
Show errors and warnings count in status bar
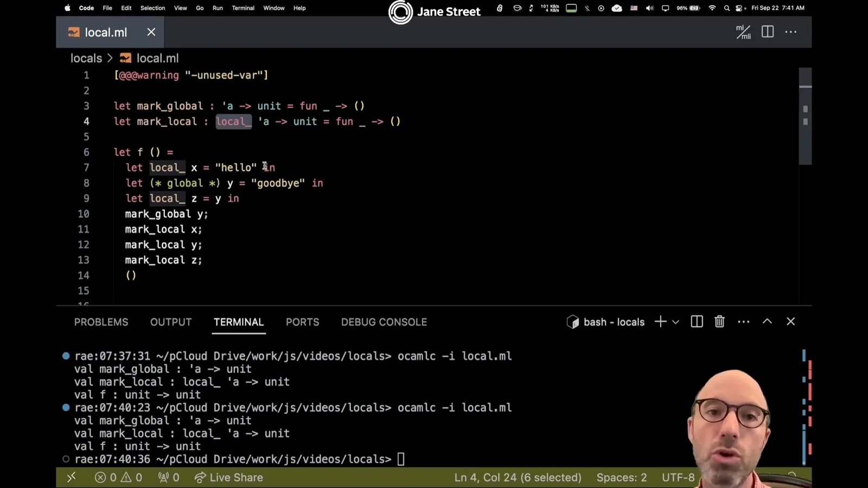click(118, 478)
